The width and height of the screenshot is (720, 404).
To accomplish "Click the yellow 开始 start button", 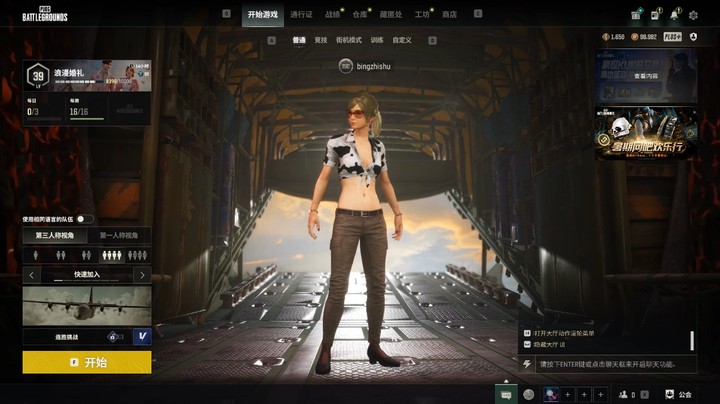I will [87, 362].
